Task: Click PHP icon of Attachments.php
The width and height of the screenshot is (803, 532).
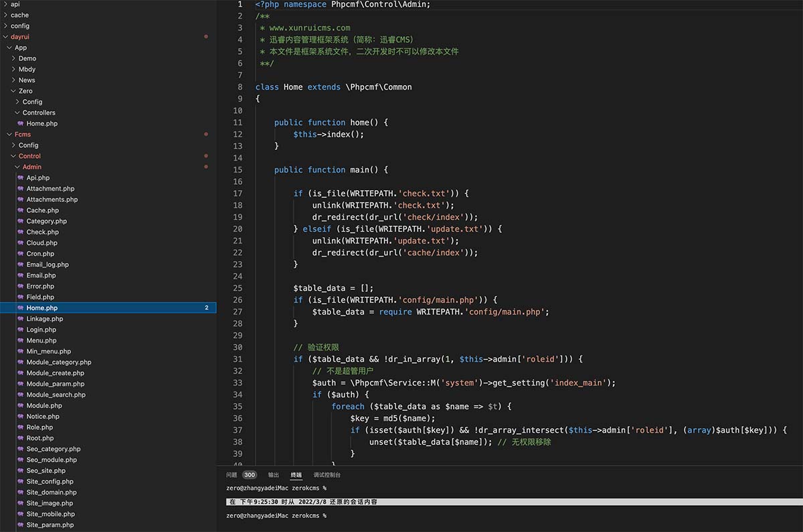Action: 21,199
